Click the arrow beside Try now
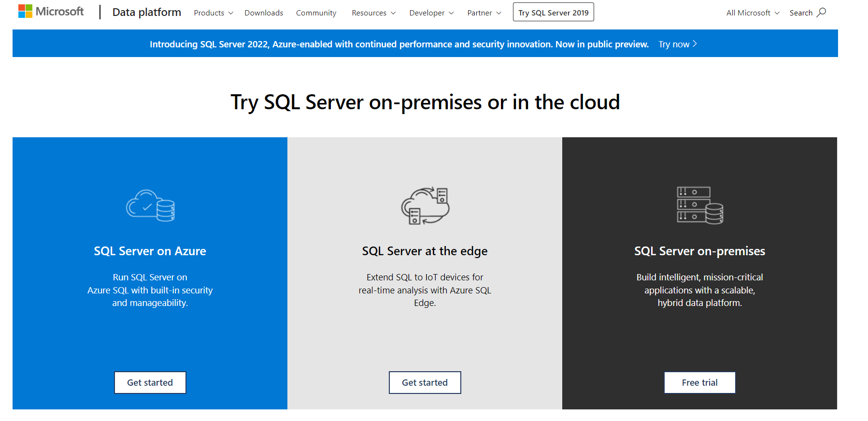Screen dimensions: 868x421 [695, 44]
